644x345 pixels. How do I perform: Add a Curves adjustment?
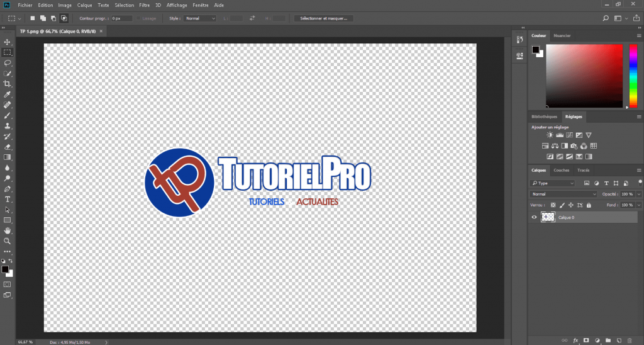point(569,135)
